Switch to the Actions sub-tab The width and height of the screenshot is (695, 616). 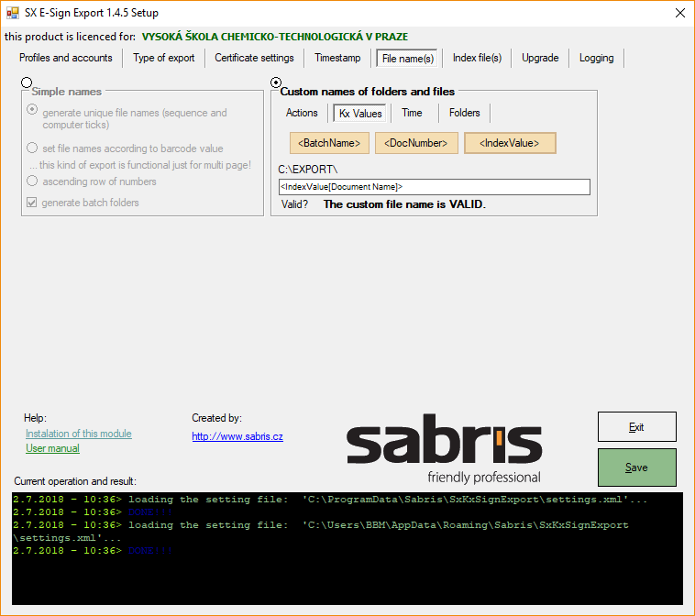[x=302, y=113]
